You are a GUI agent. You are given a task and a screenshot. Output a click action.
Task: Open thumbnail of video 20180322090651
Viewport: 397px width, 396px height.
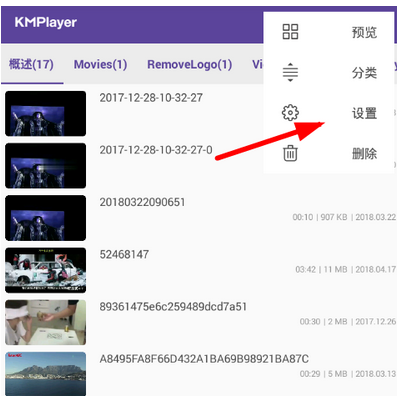45,218
